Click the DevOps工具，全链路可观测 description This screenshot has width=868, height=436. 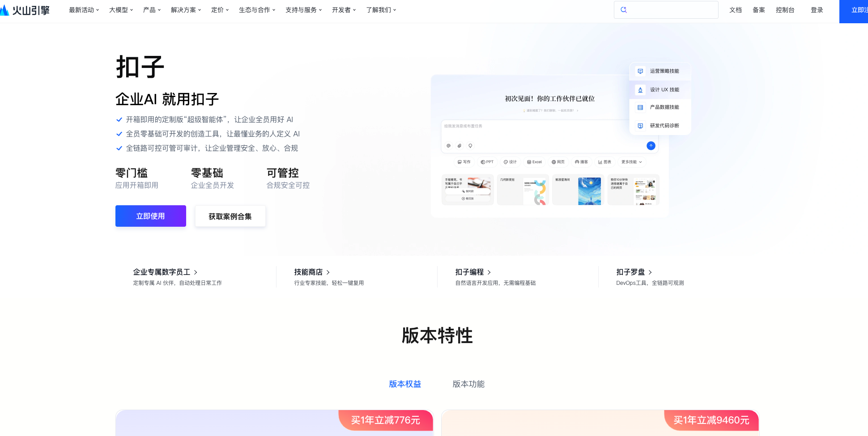pyautogui.click(x=650, y=283)
